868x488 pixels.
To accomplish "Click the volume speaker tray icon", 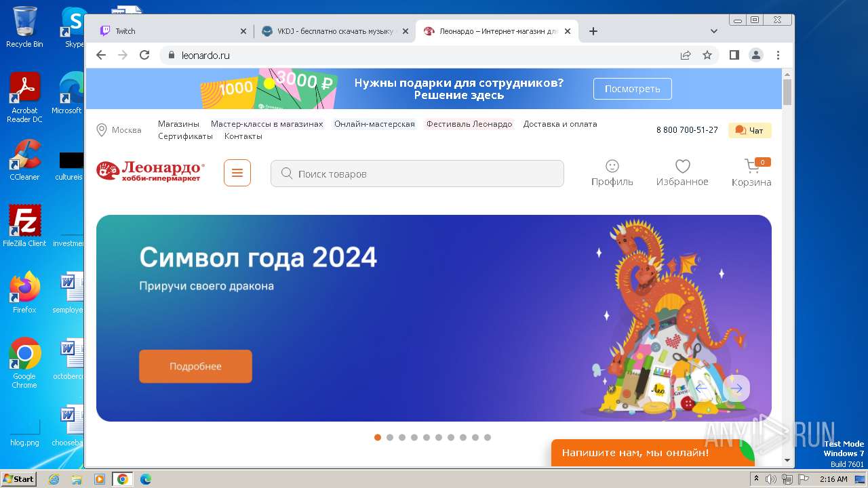I will 771,479.
